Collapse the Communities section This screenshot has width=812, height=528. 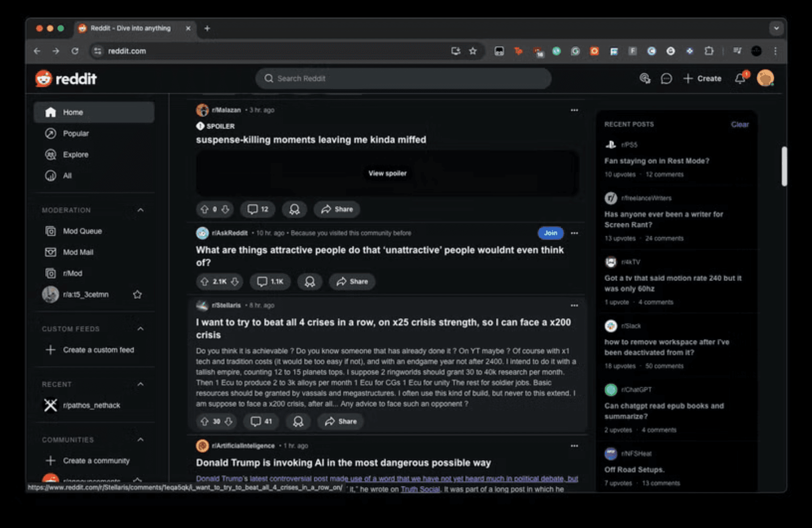(x=140, y=440)
